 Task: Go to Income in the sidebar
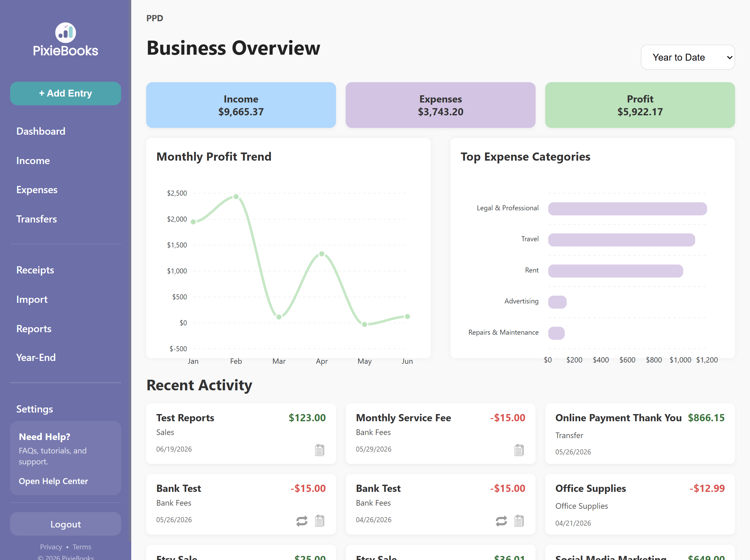pos(33,161)
